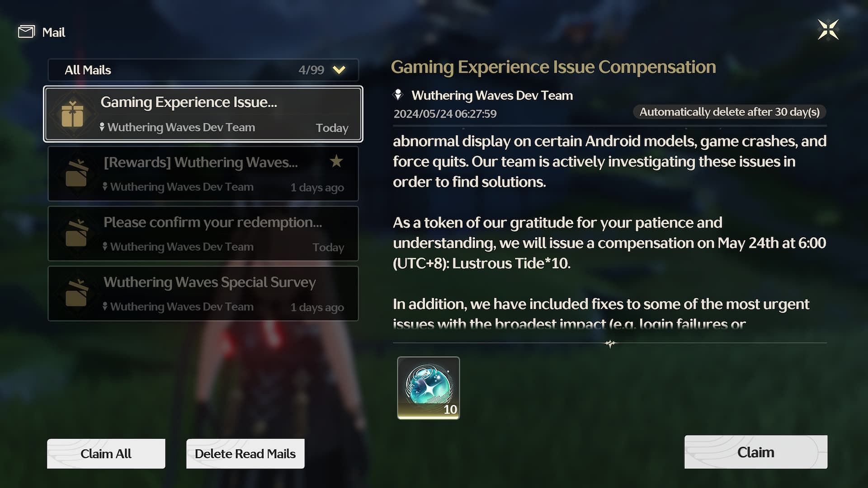Click the 4/99 mail count indicator
Image resolution: width=868 pixels, height=488 pixels.
[x=311, y=70]
